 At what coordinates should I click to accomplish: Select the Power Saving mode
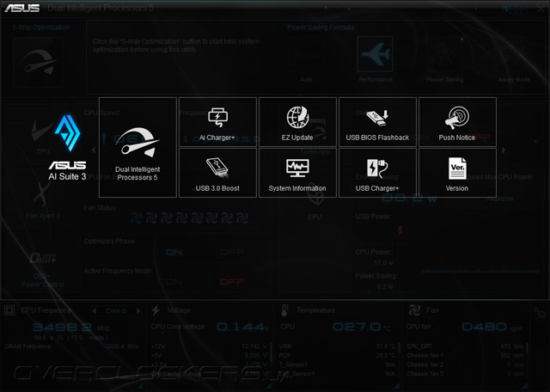pyautogui.click(x=445, y=59)
